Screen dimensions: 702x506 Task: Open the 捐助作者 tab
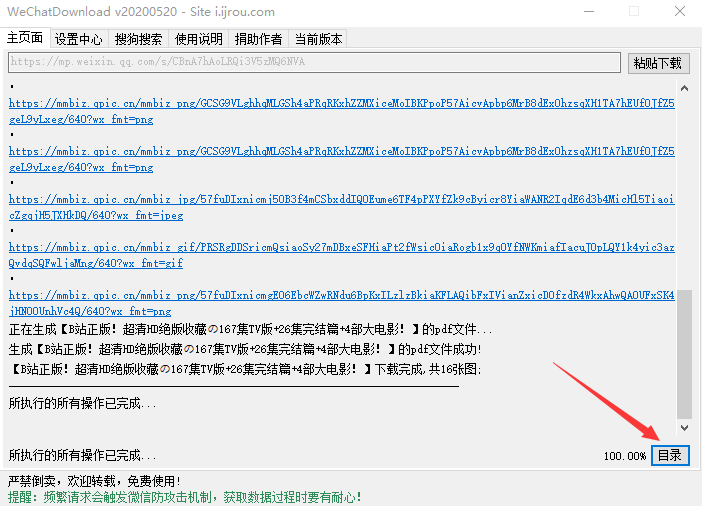(258, 39)
